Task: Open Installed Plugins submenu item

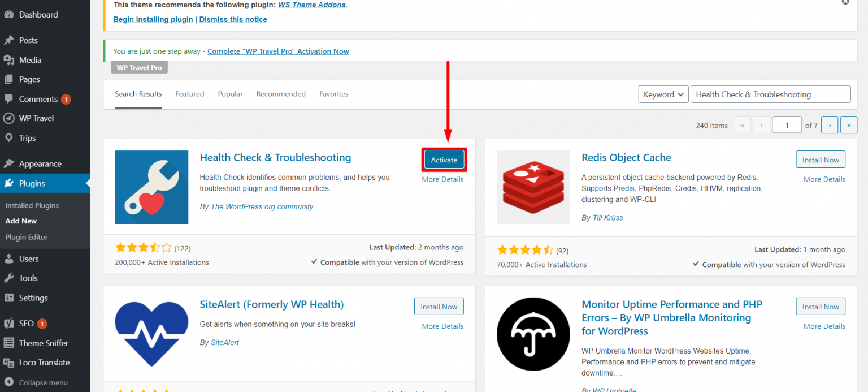Action: tap(32, 205)
